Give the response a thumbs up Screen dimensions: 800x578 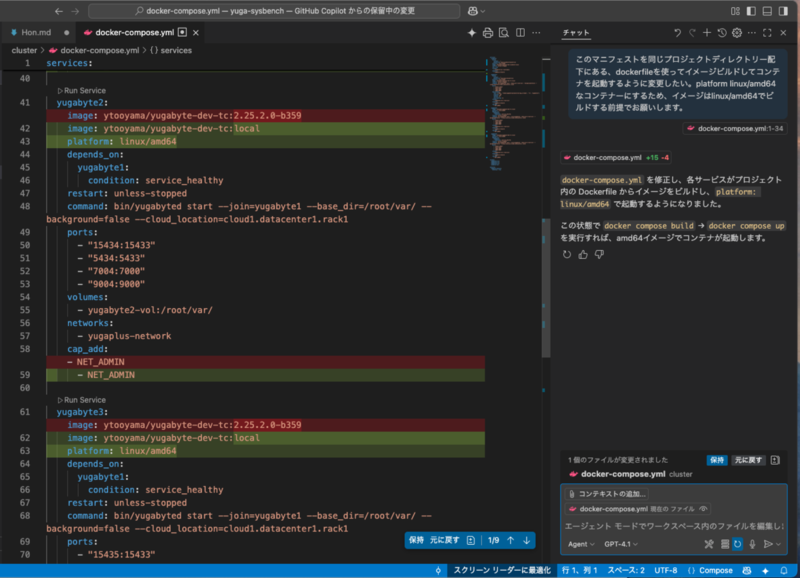[x=583, y=254]
